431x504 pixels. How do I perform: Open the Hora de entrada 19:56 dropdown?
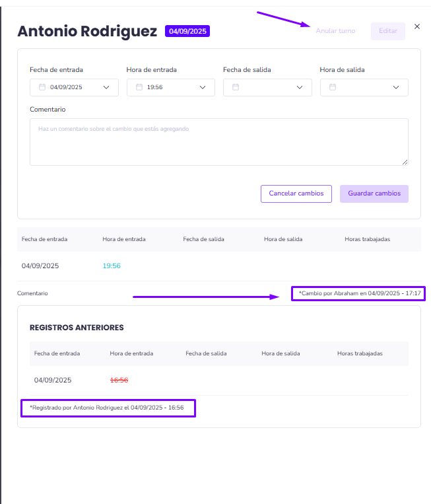pyautogui.click(x=203, y=87)
